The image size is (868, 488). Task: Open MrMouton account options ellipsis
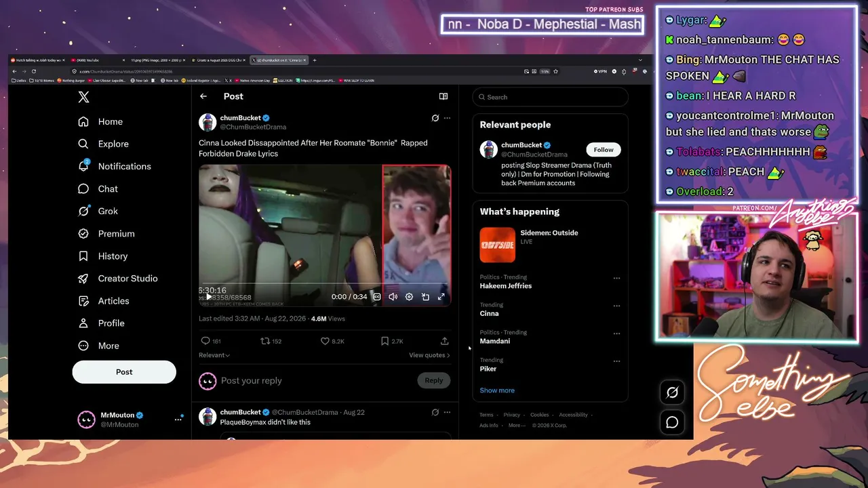[178, 420]
